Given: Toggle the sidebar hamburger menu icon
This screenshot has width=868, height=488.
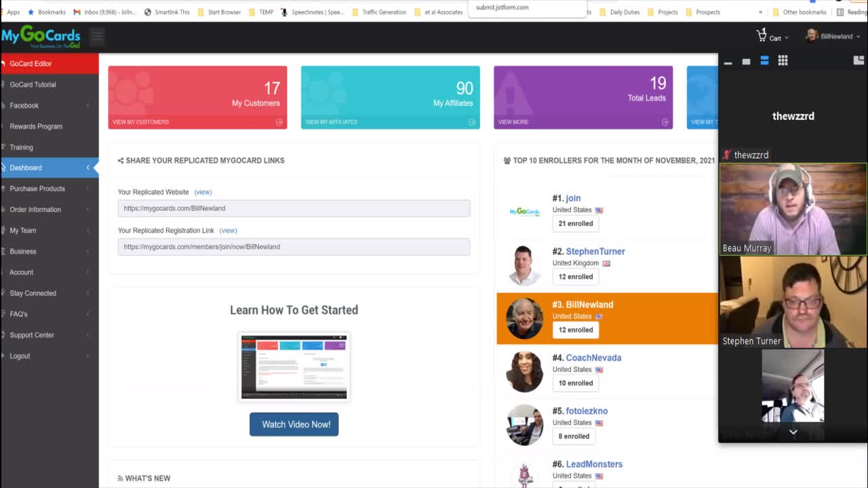Looking at the screenshot, I should point(97,36).
